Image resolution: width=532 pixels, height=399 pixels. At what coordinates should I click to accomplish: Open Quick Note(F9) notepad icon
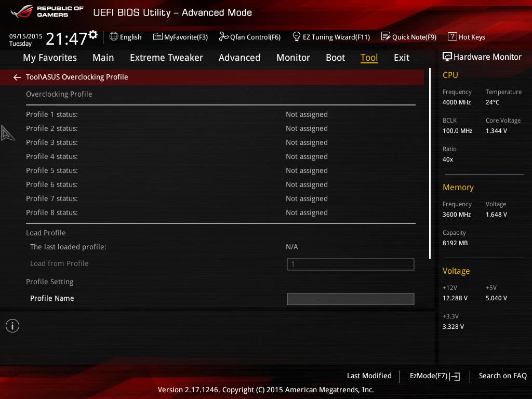tap(386, 36)
